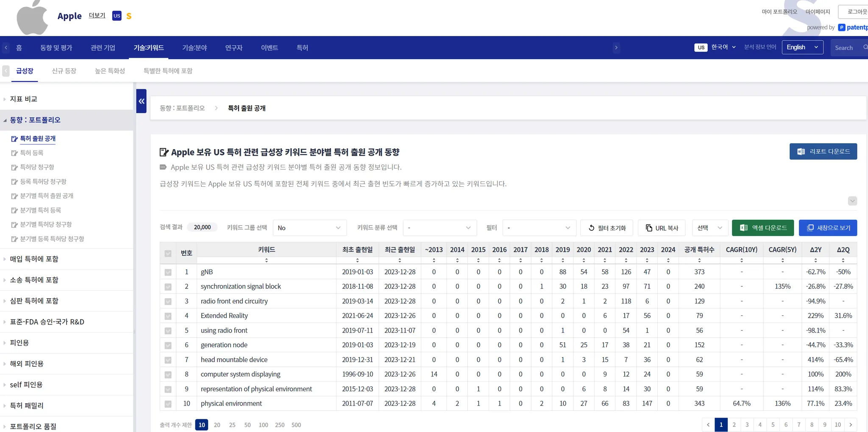Sort by 공개 특허수 column arrows
The image size is (868, 432).
699,260
